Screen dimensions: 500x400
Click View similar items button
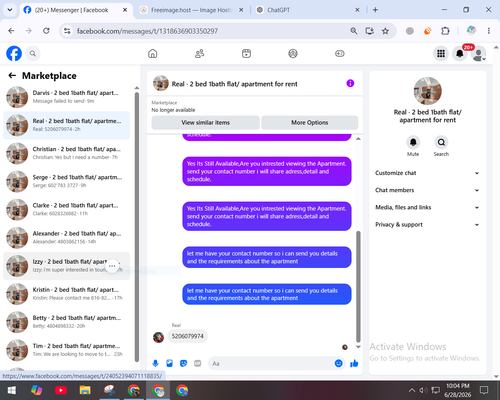206,123
